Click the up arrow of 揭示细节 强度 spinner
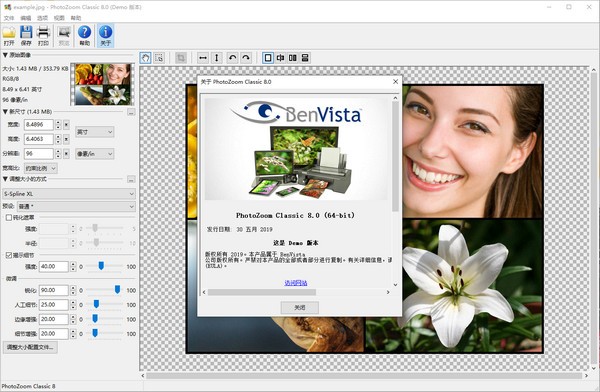This screenshot has width=600, height=392. coord(73,264)
